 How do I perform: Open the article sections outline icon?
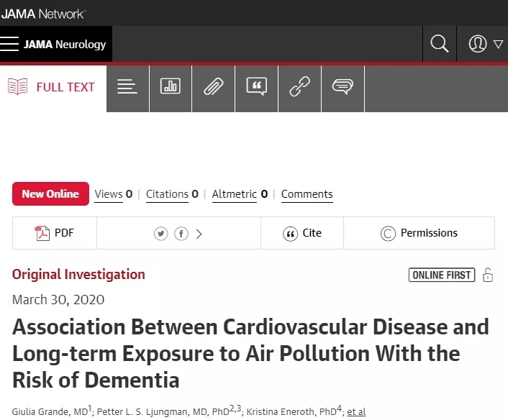pos(127,86)
